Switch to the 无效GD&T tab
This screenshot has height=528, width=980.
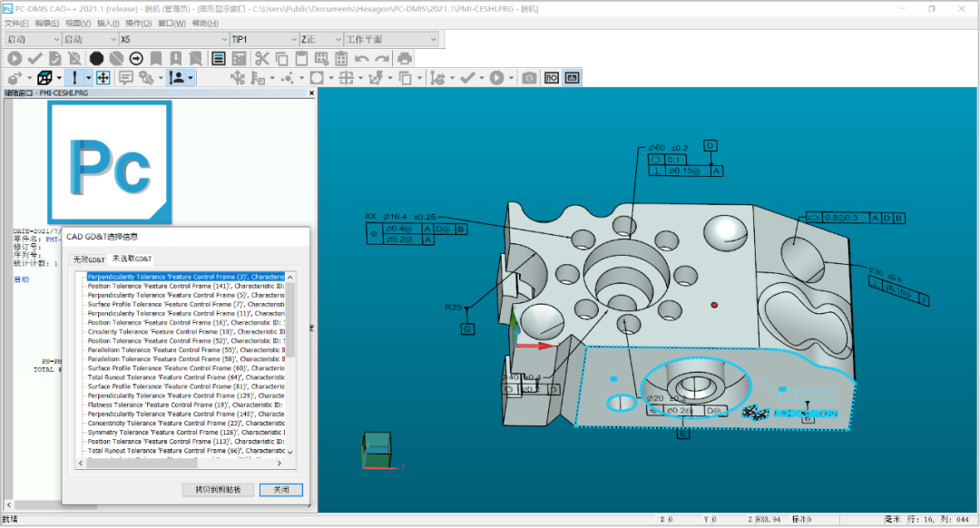point(89,259)
